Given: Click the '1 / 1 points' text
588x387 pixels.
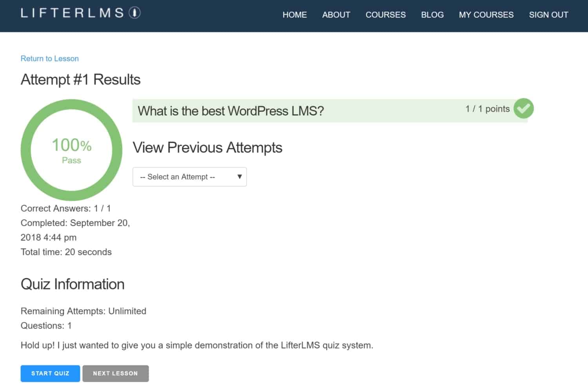Looking at the screenshot, I should (x=487, y=109).
